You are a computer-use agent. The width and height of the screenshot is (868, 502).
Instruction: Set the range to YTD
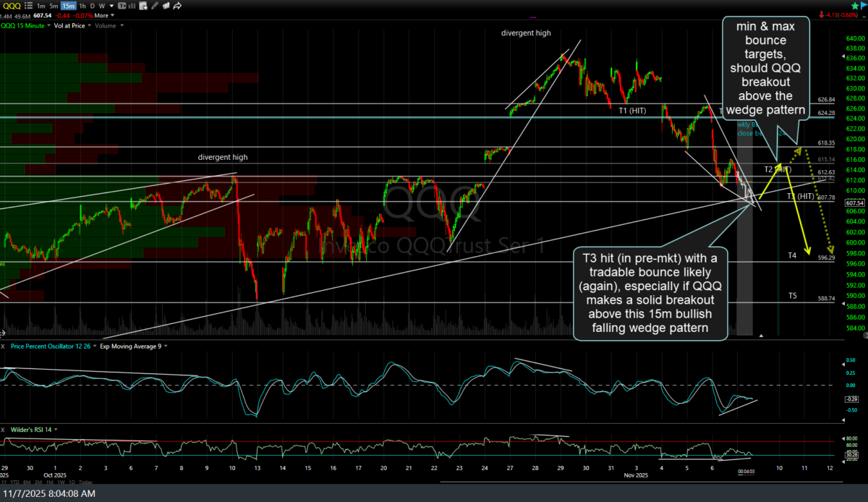pos(15,482)
